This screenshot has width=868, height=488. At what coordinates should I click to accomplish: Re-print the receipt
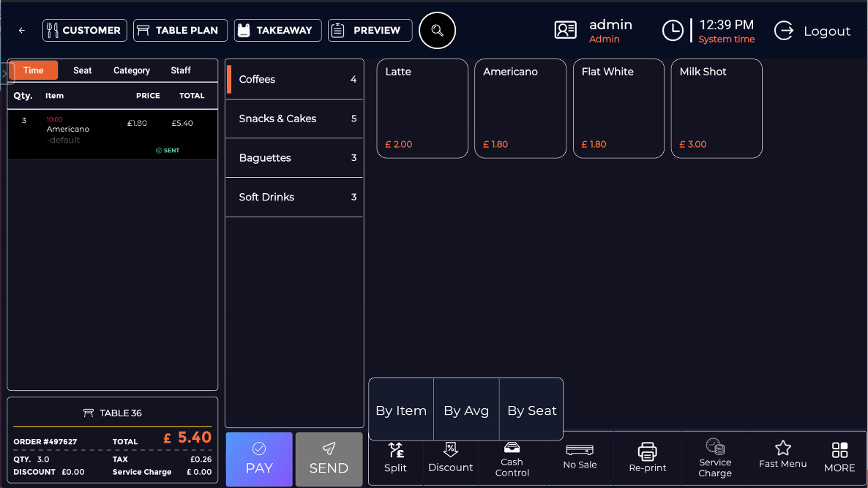(648, 458)
